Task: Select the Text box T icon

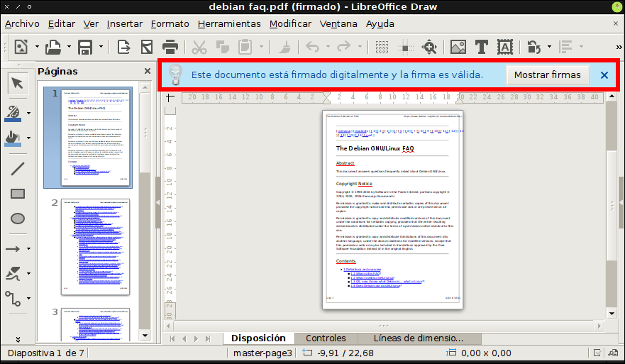Action: coord(482,47)
